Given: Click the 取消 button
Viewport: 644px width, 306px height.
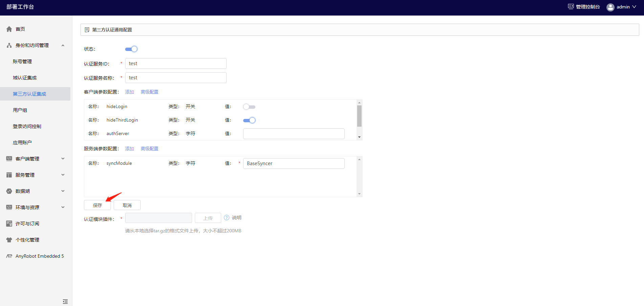Looking at the screenshot, I should (127, 205).
